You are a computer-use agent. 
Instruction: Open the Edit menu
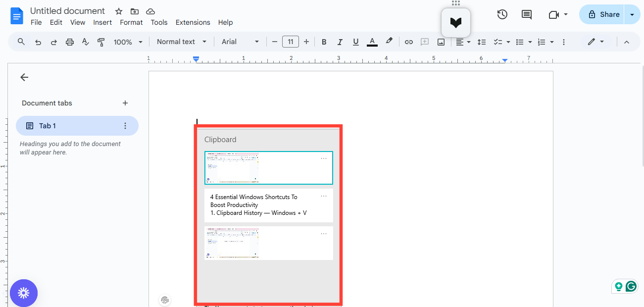[x=56, y=22]
